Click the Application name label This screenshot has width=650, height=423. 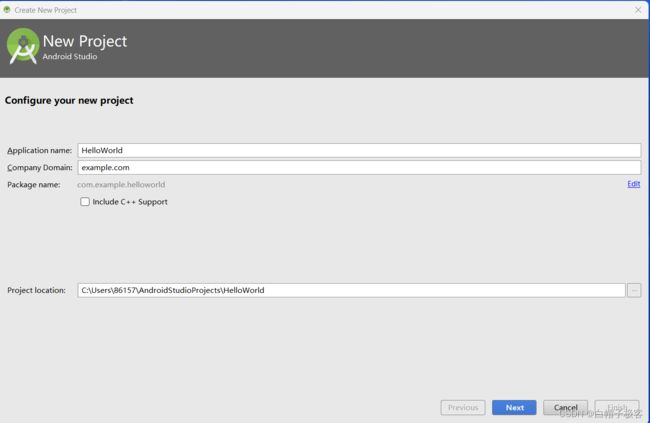pyautogui.click(x=39, y=151)
